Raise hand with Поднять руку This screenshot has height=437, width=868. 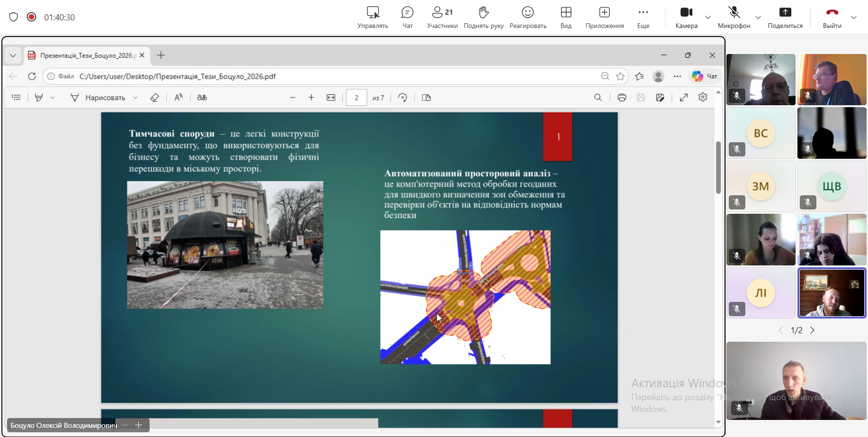(x=483, y=17)
